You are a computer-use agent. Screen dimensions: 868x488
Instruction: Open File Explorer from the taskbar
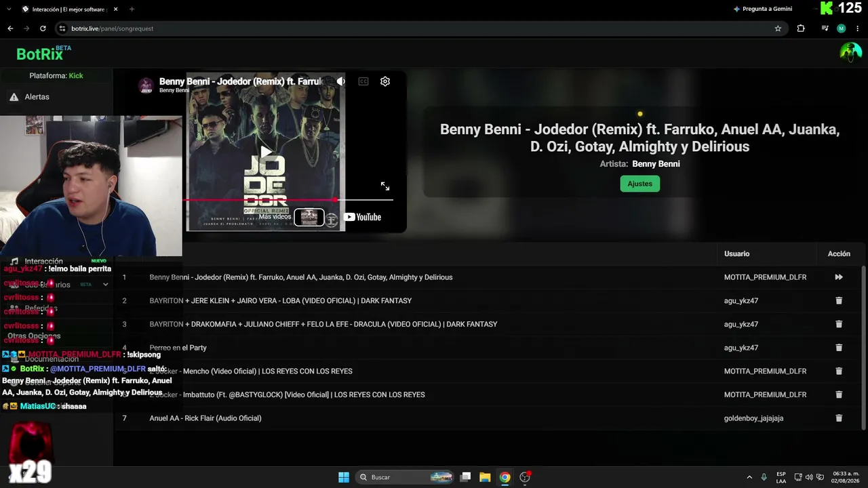coord(485,477)
